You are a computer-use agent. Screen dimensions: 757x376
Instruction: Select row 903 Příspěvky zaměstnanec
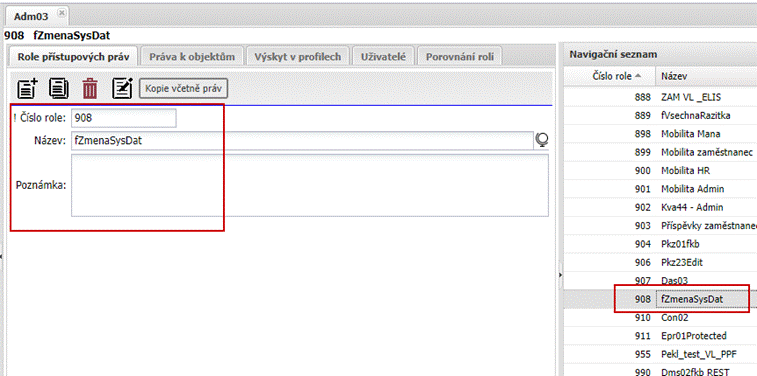660,225
